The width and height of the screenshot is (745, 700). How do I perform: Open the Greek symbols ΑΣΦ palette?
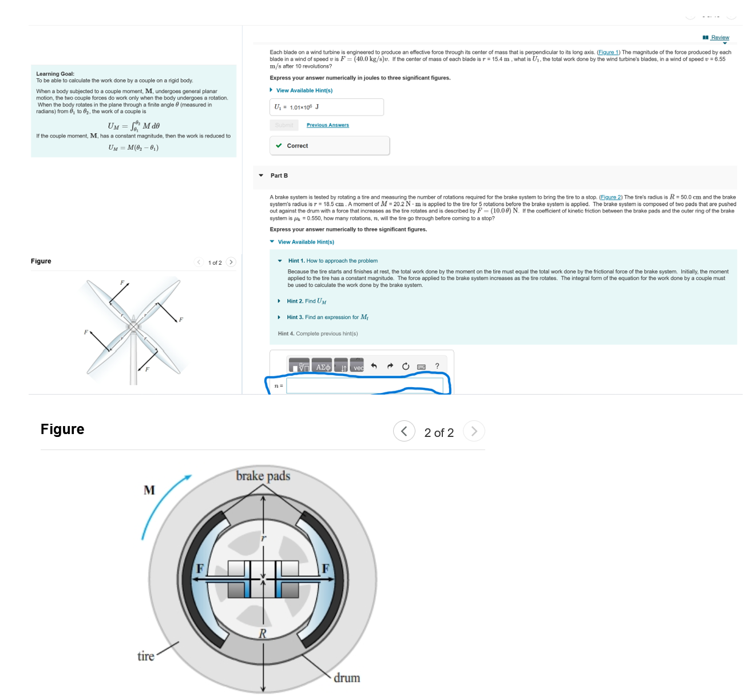(323, 366)
